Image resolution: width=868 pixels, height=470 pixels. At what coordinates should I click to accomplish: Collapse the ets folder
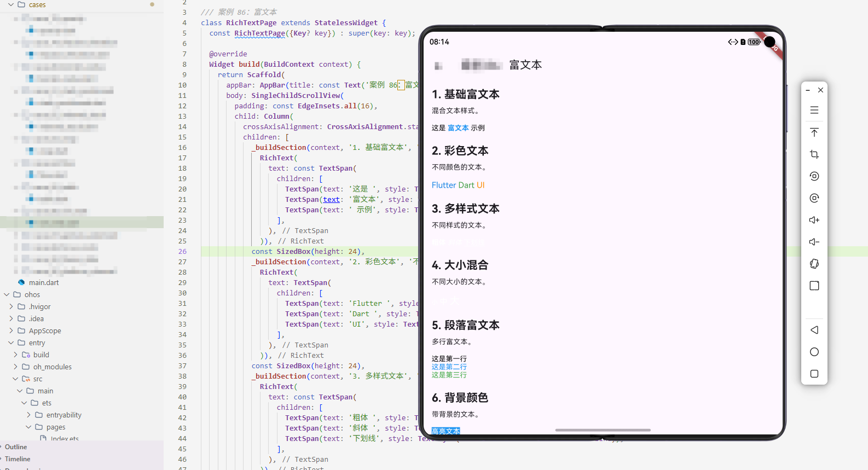click(24, 403)
